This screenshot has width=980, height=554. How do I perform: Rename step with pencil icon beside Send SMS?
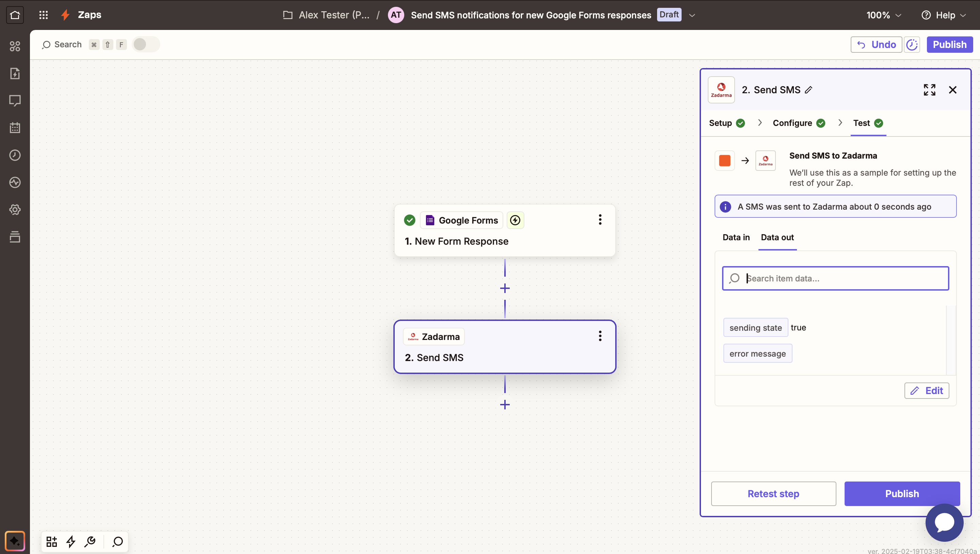click(x=809, y=90)
